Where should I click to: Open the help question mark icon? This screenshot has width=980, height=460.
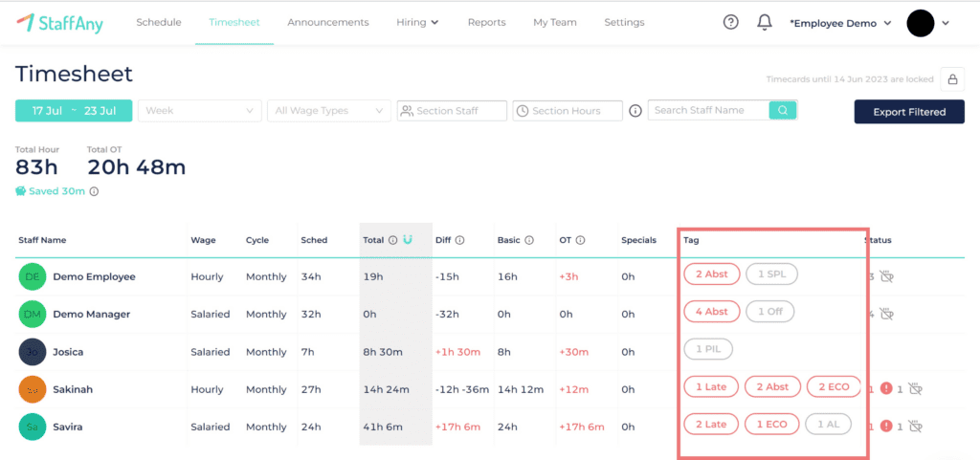pos(730,22)
